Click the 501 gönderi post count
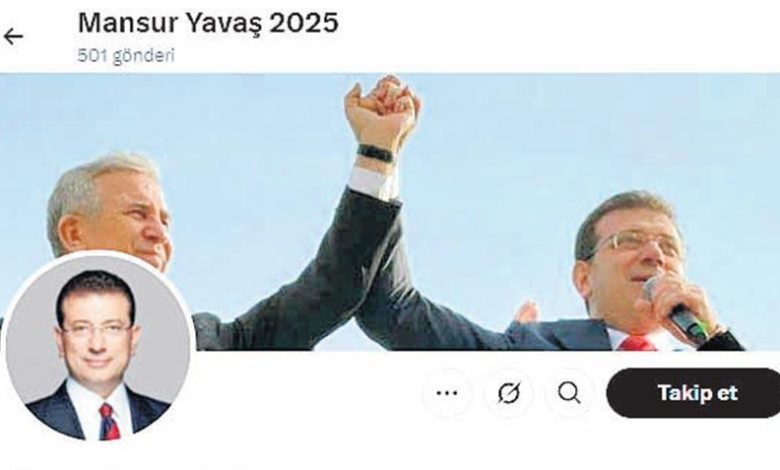Screen dimensions: 780x470 126,55
